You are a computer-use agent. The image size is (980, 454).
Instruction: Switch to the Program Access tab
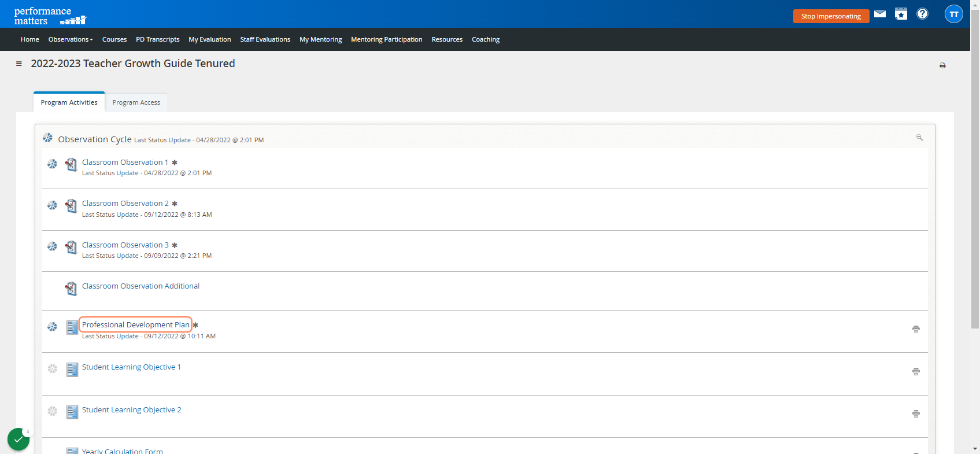click(x=136, y=102)
